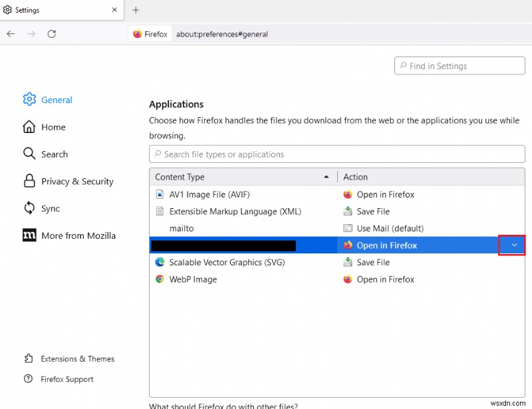532x409 pixels.
Task: Open the highlighted Action dropdown arrow
Action: (x=512, y=245)
